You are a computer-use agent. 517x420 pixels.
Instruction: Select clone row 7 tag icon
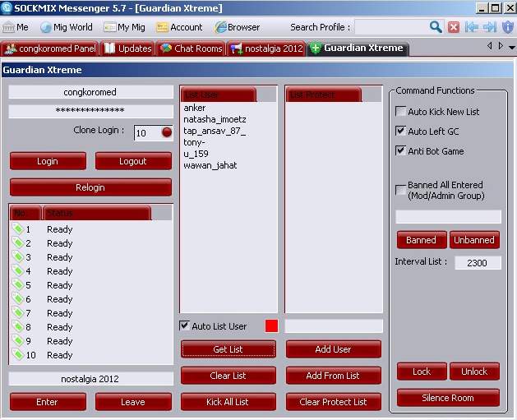pos(18,312)
